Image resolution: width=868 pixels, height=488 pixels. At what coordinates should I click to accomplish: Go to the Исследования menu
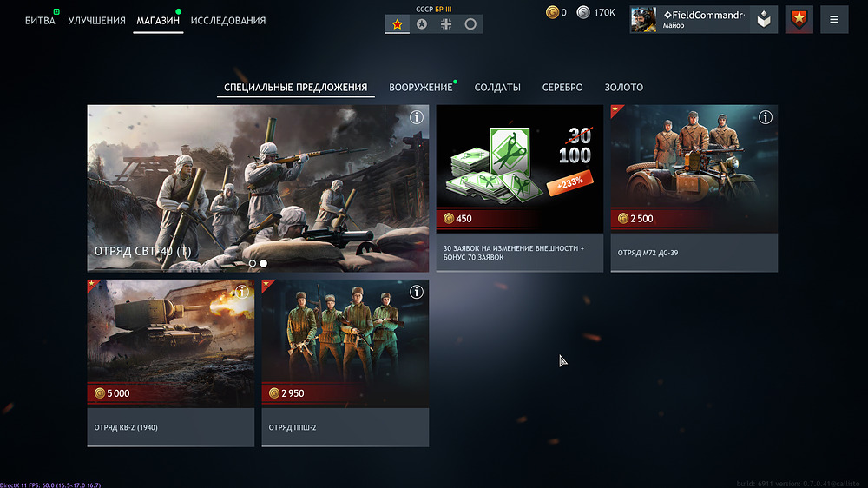click(x=228, y=21)
